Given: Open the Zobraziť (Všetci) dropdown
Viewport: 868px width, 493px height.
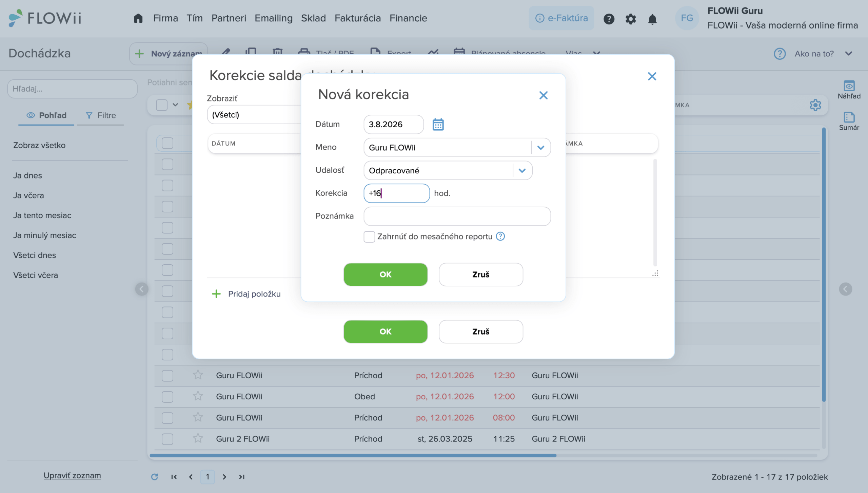Looking at the screenshot, I should pos(254,115).
